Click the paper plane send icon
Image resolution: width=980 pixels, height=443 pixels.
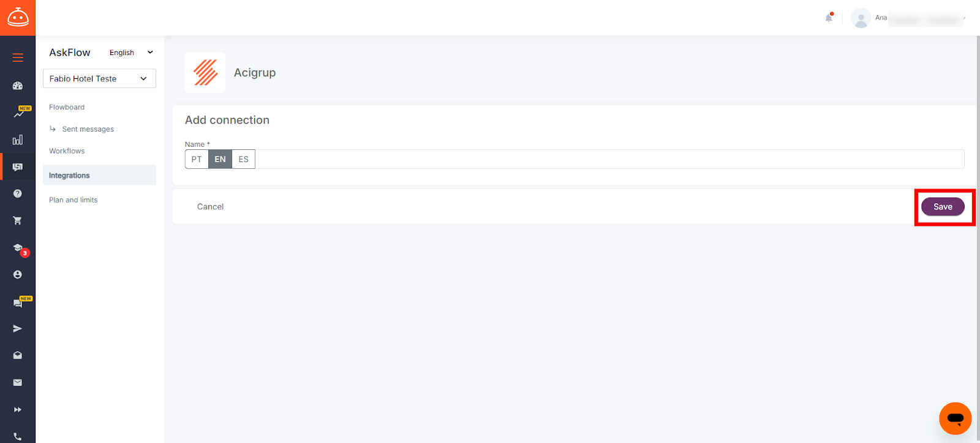[18, 329]
